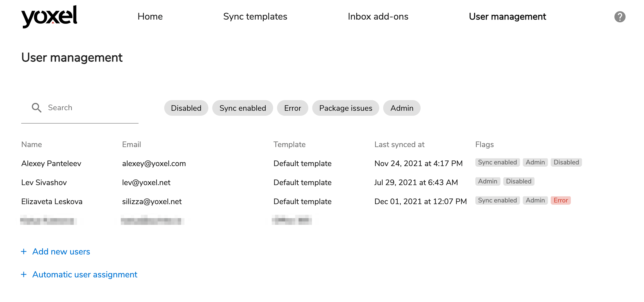Open Automatic user assignment link

click(x=85, y=275)
